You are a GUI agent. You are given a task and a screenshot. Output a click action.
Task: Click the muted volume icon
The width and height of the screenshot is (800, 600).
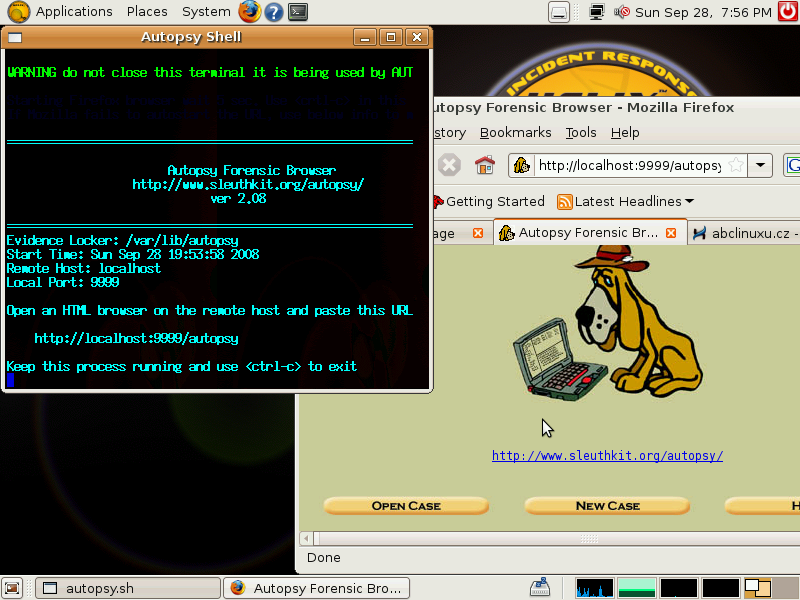tap(621, 12)
